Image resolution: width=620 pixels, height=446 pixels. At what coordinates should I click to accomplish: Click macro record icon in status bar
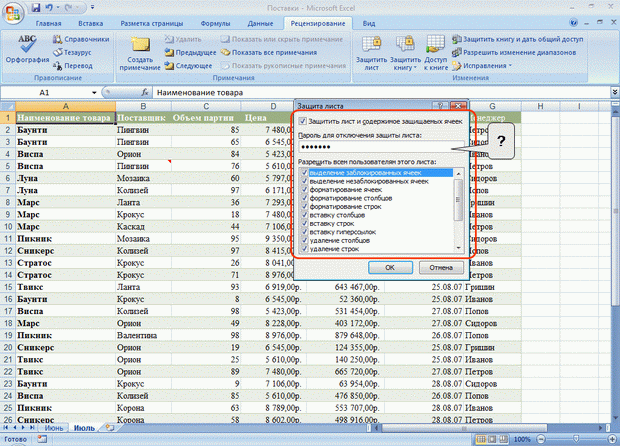(x=42, y=439)
